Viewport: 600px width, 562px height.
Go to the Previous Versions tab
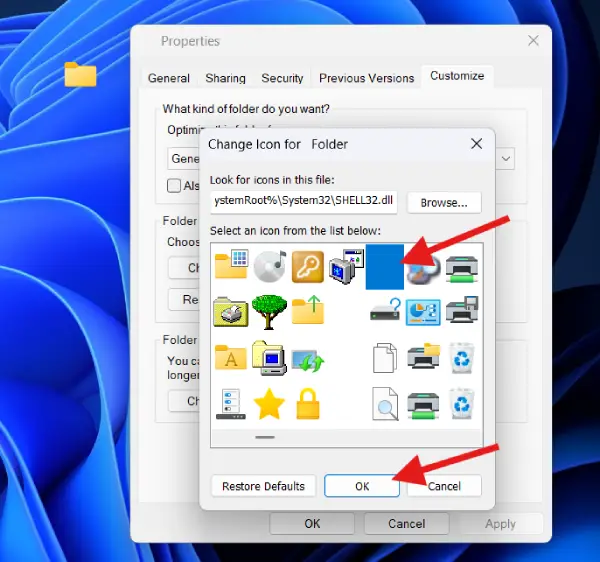(367, 78)
